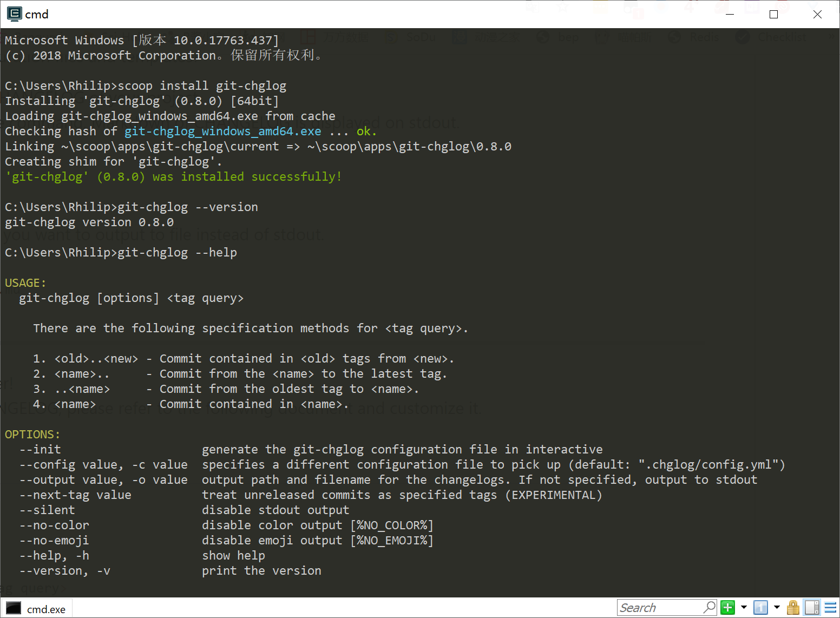The height and width of the screenshot is (618, 840).
Task: Click the '--silent' option text
Action: (47, 510)
